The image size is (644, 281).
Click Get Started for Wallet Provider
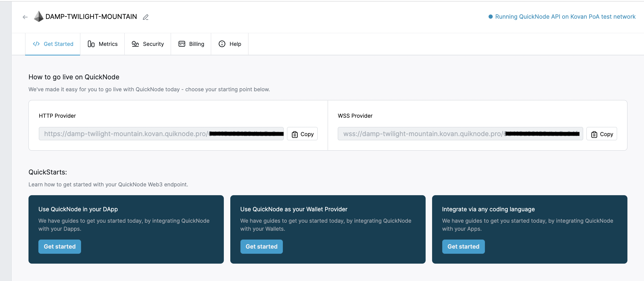click(262, 247)
